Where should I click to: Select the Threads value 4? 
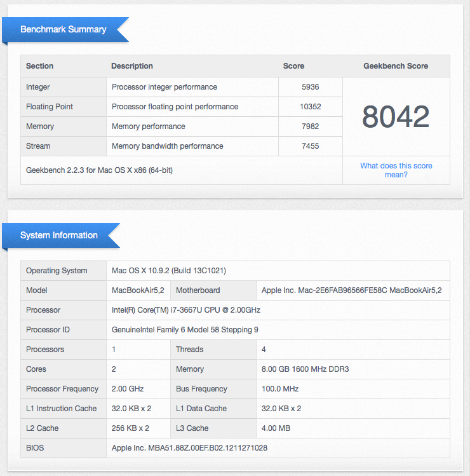pyautogui.click(x=264, y=350)
